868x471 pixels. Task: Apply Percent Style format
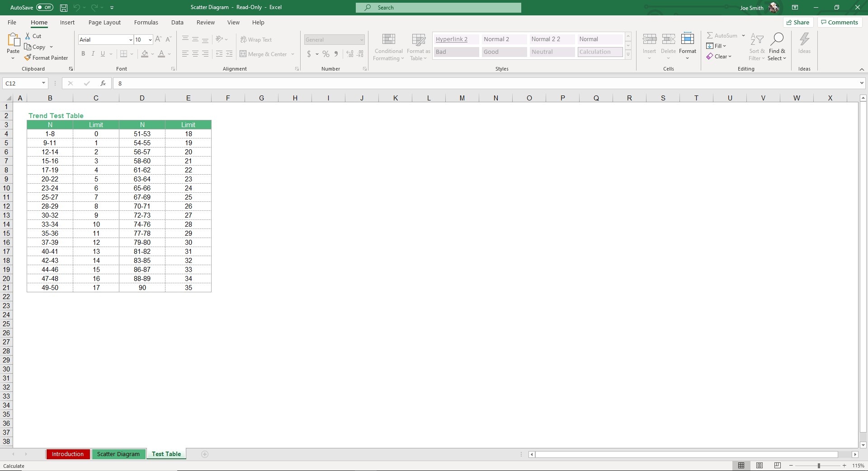point(325,54)
